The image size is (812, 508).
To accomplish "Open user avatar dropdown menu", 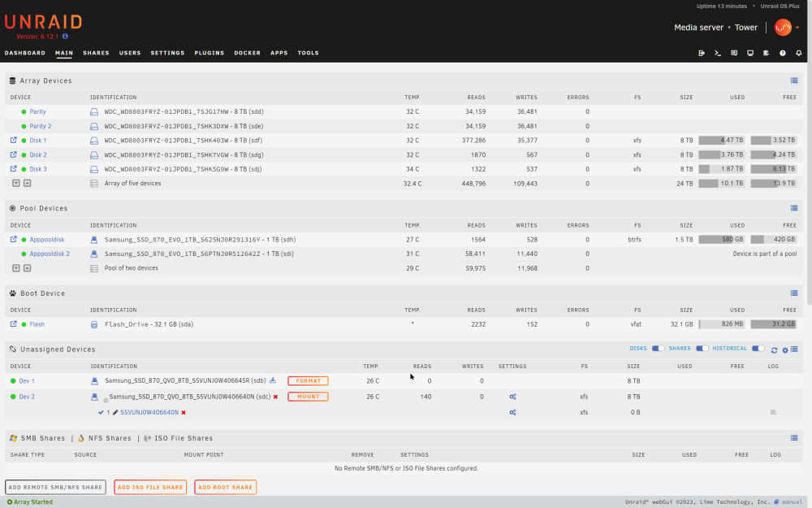I will pos(787,27).
